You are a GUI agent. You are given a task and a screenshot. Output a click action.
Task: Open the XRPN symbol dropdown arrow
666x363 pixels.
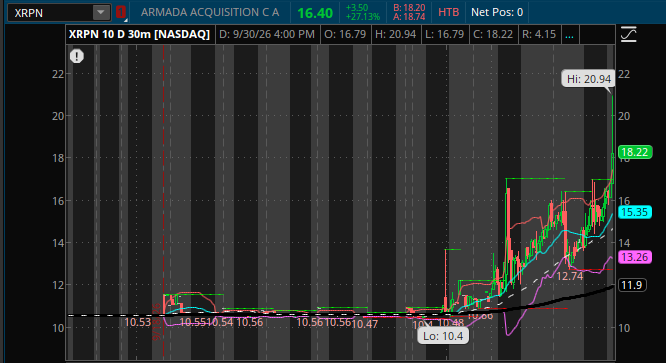point(101,12)
